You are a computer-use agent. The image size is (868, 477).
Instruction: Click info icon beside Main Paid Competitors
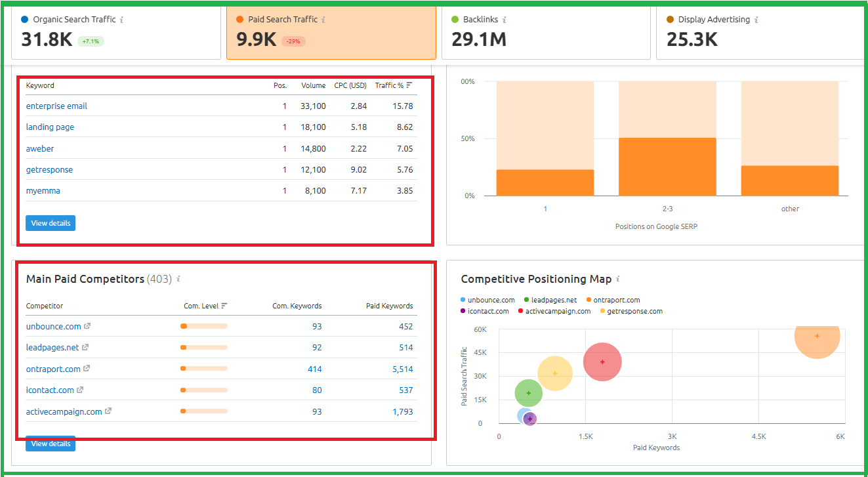[178, 279]
